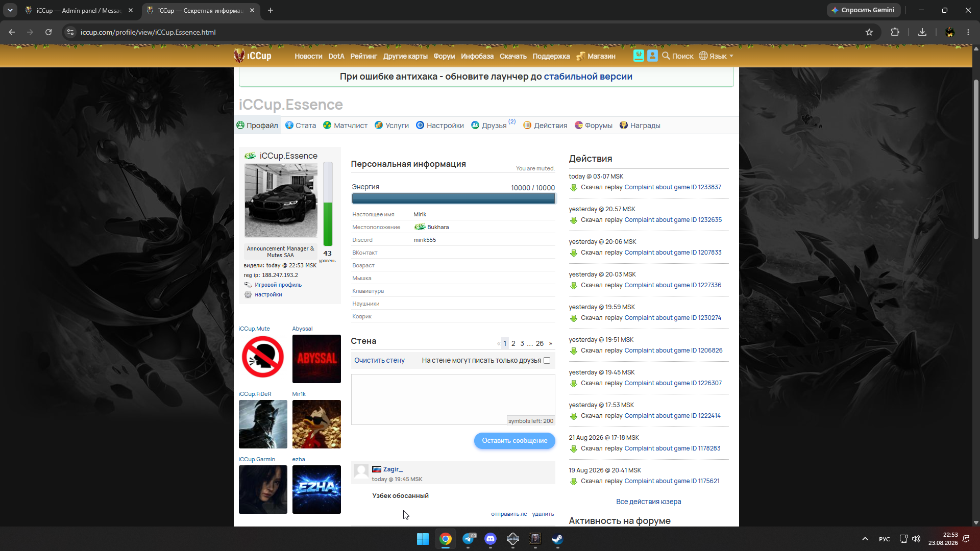Open the Очистить стену link
This screenshot has height=551, width=980.
379,360
